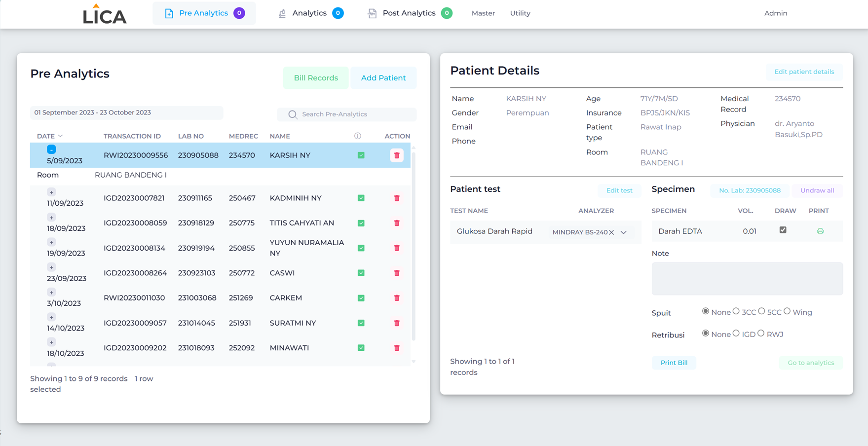Click the Add Patient button

[383, 78]
